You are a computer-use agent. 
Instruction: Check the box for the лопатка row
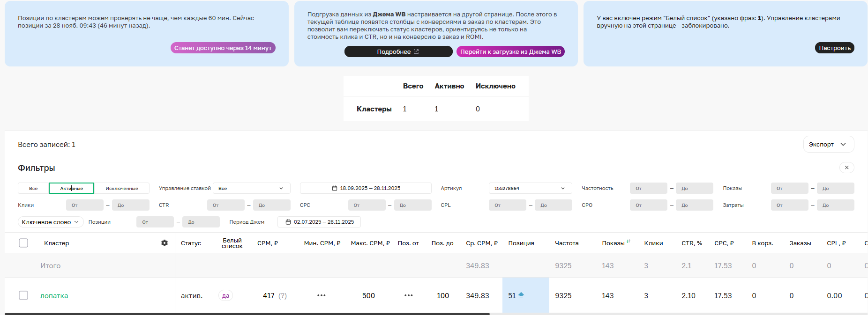point(23,295)
